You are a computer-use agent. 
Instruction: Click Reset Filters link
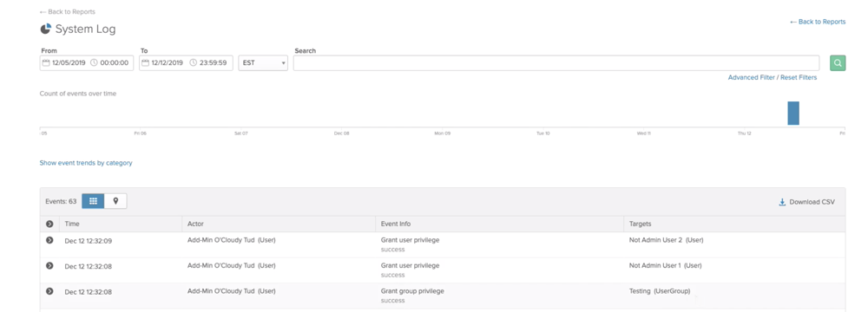pos(799,77)
